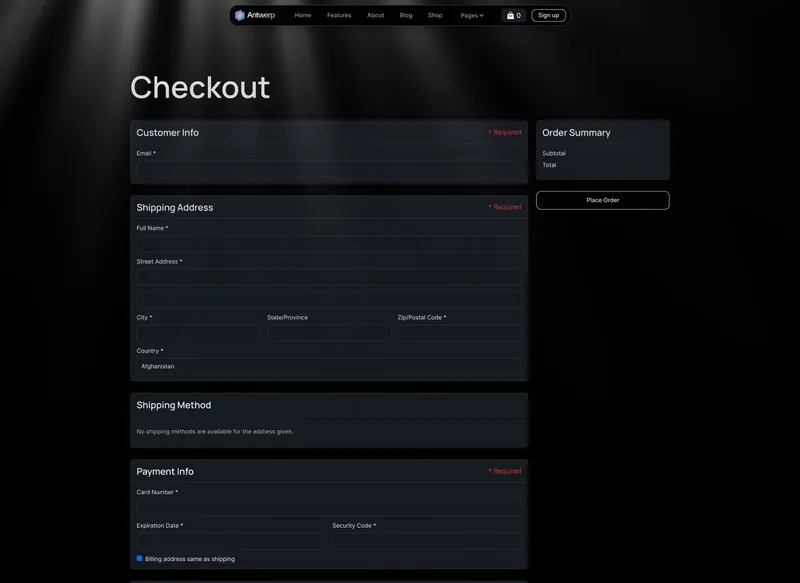
Task: Focus the Street Address field
Action: coord(329,277)
